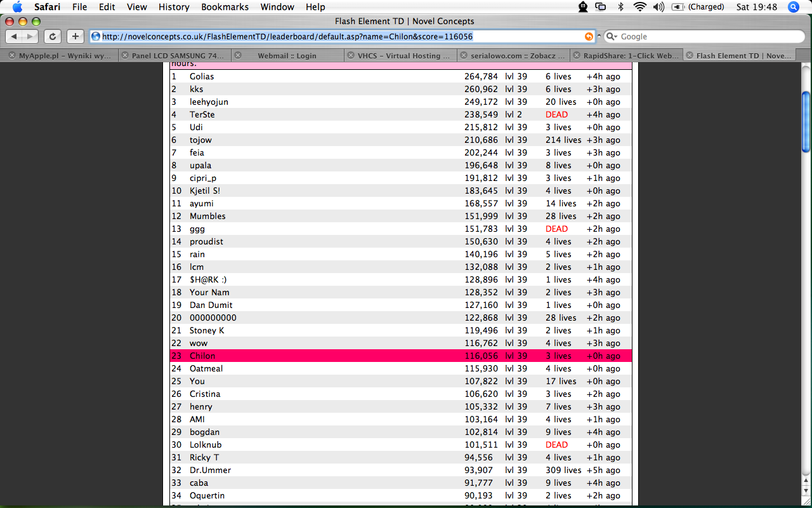812x508 pixels.
Task: Switch to the VHCS - Virtual Hosting tab
Action: pyautogui.click(x=403, y=55)
